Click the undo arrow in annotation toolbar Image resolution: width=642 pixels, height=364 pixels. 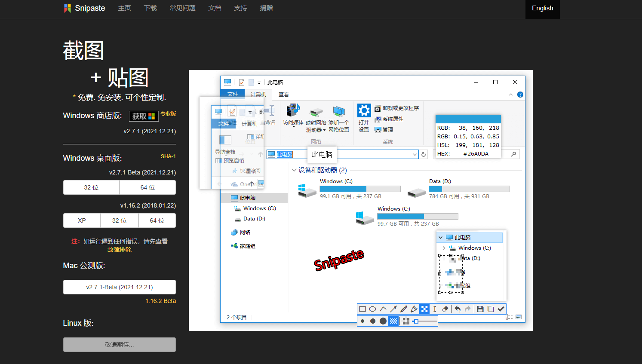pyautogui.click(x=458, y=309)
